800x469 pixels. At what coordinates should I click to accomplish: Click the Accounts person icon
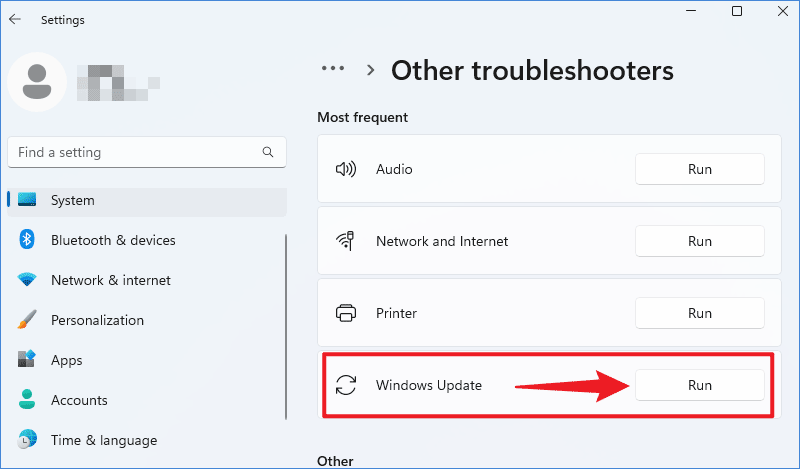pos(27,399)
